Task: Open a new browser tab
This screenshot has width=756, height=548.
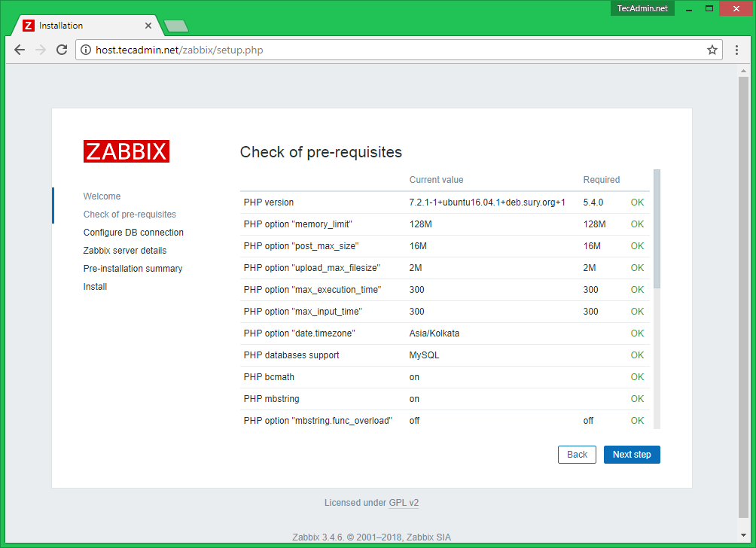Action: click(x=176, y=26)
